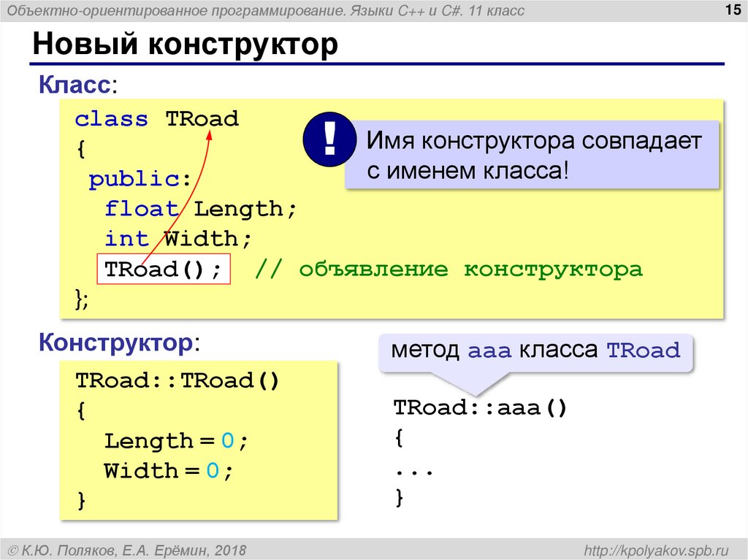Image resolution: width=748 pixels, height=560 pixels.
Task: Click the exclamation mark icon in callout
Action: tap(329, 139)
